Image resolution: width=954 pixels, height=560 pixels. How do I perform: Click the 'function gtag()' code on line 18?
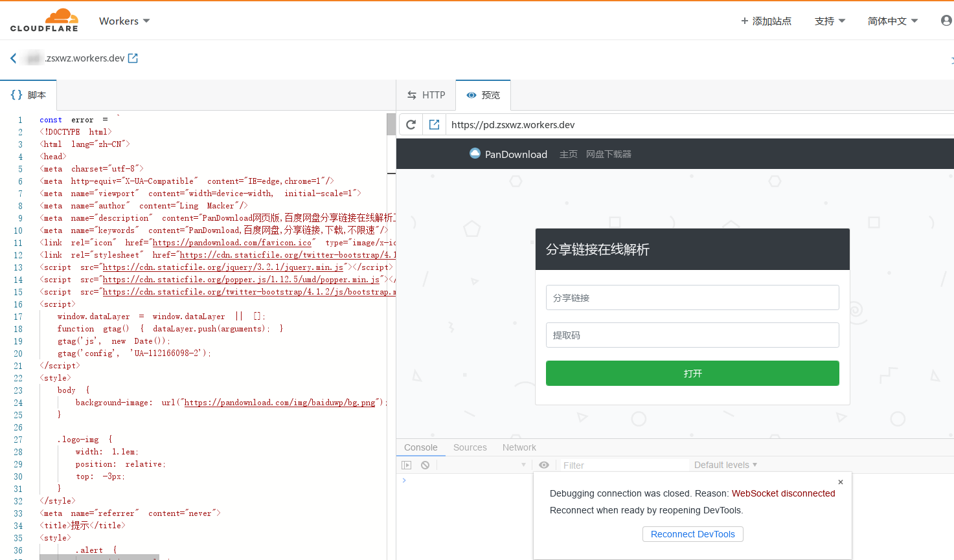click(x=93, y=329)
